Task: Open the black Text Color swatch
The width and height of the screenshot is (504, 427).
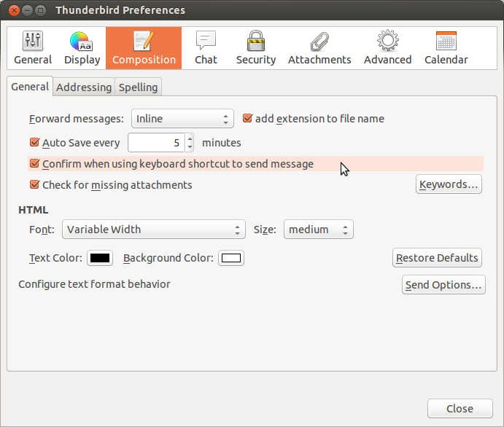Action: pos(99,258)
